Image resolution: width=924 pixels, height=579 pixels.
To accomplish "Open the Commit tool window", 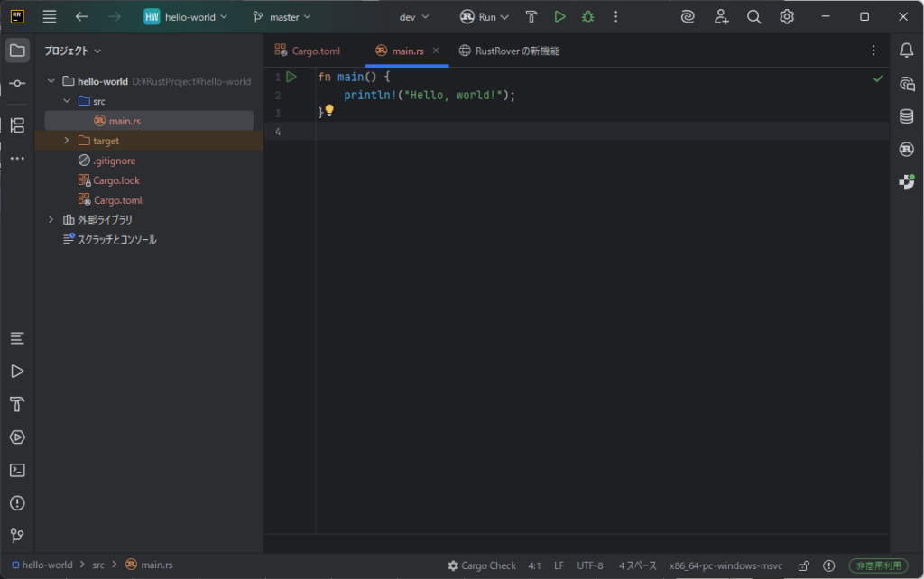I will (17, 84).
